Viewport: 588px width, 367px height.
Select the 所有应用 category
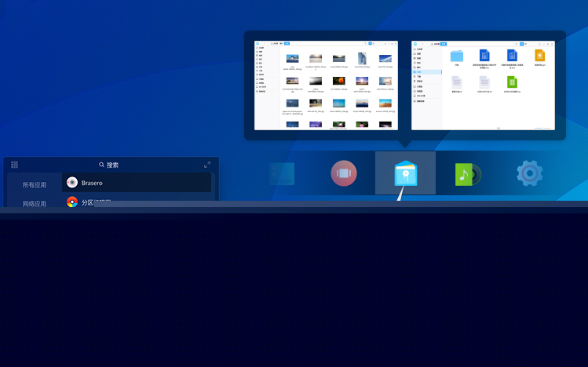pos(34,185)
